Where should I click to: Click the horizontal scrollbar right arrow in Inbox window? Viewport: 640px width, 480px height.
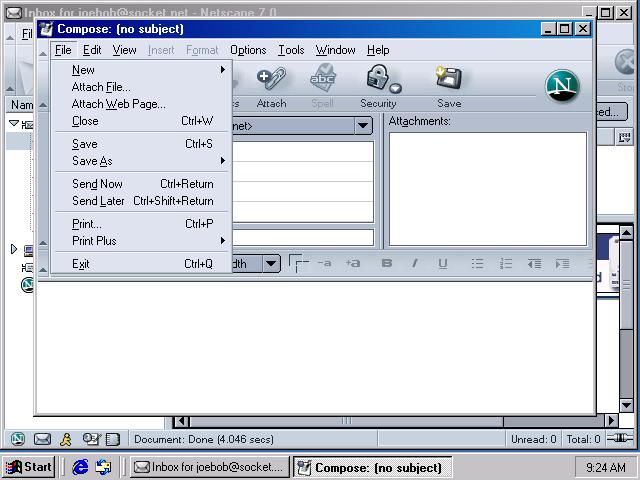click(611, 420)
